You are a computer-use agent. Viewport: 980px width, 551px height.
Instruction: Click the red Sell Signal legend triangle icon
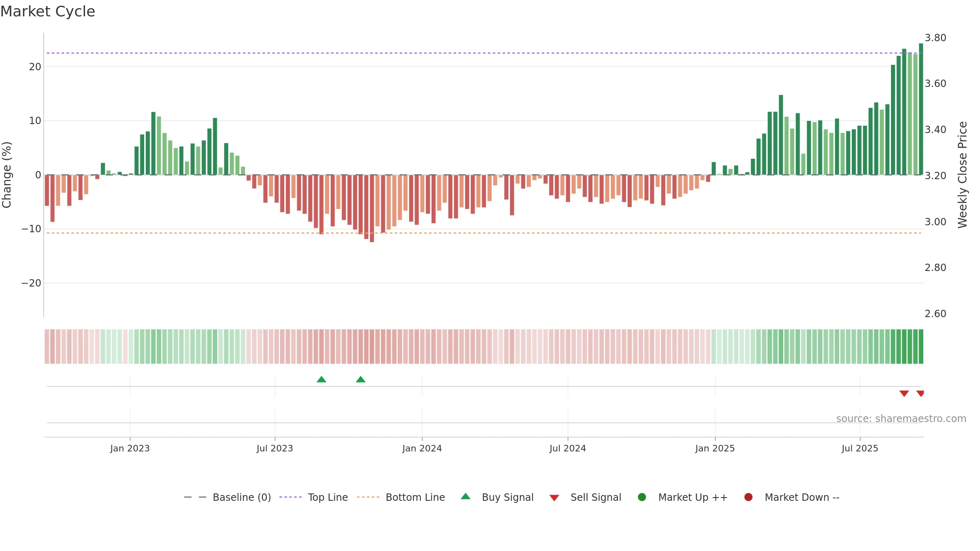[554, 498]
